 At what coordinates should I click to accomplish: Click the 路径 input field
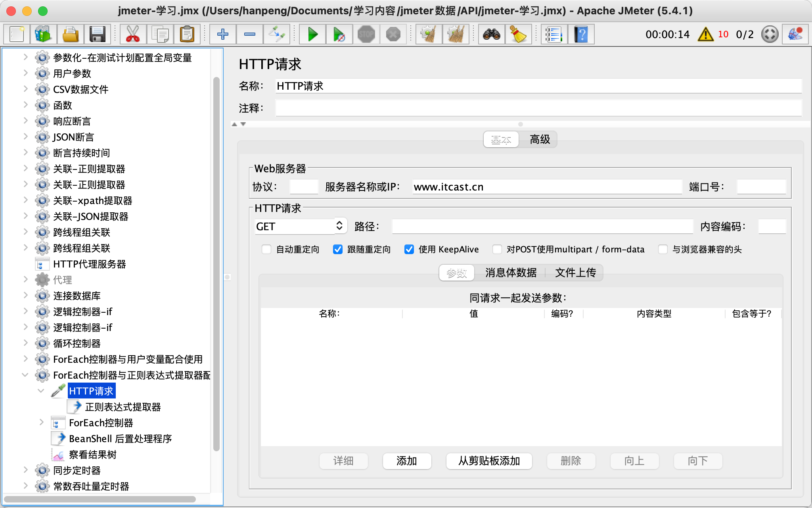pyautogui.click(x=542, y=226)
